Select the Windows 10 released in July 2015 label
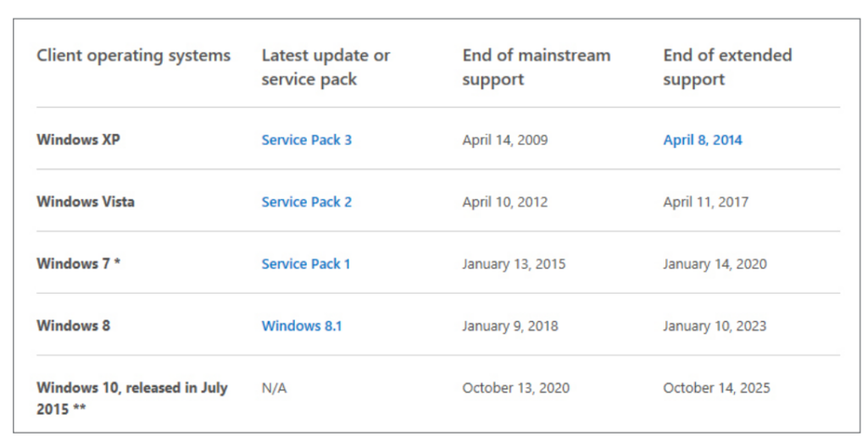This screenshot has height=442, width=868. pos(131,398)
